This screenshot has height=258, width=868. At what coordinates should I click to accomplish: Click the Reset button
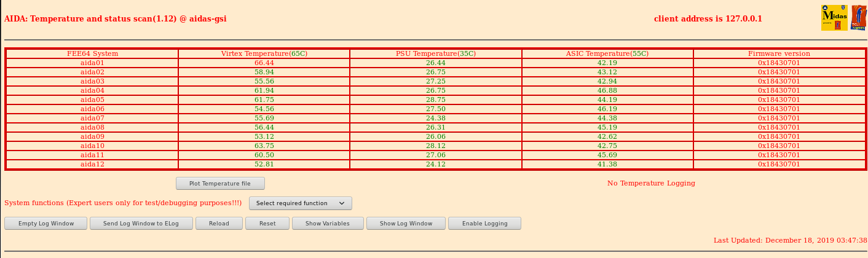click(267, 224)
